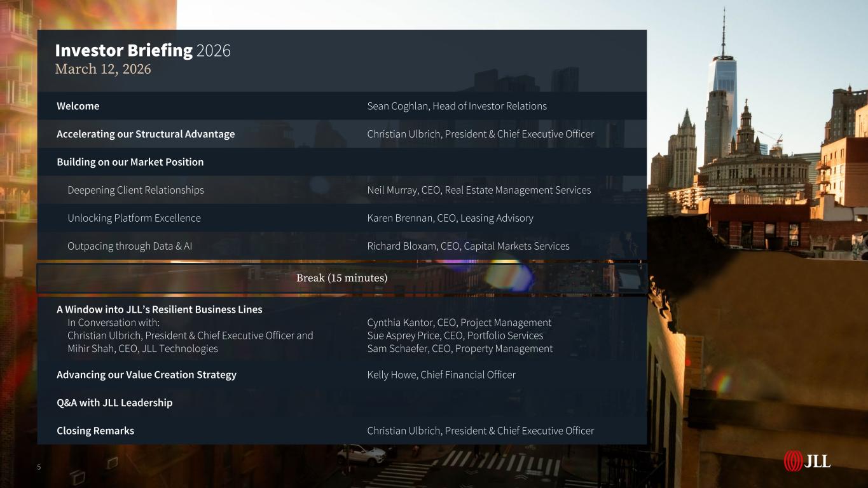Click the JLL logo
Image resolution: width=868 pixels, height=488 pixels.
tap(807, 461)
